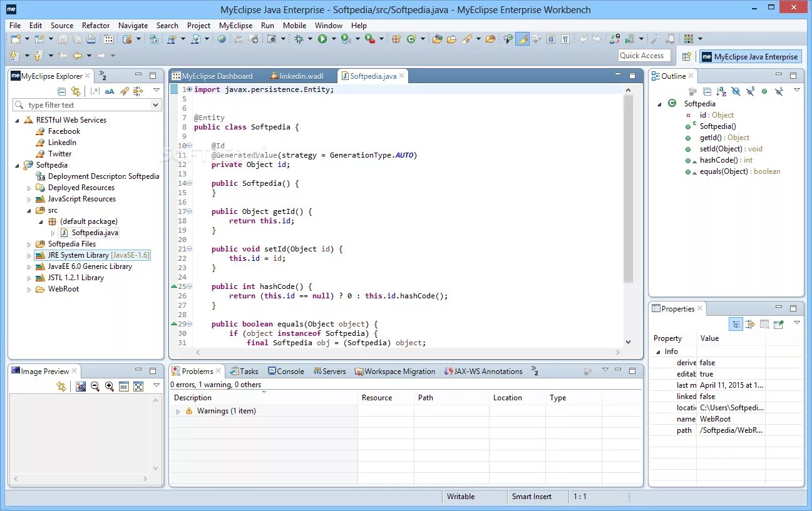Viewport: 812px width, 511px height.
Task: Click the Debug bug icon
Action: [299, 39]
